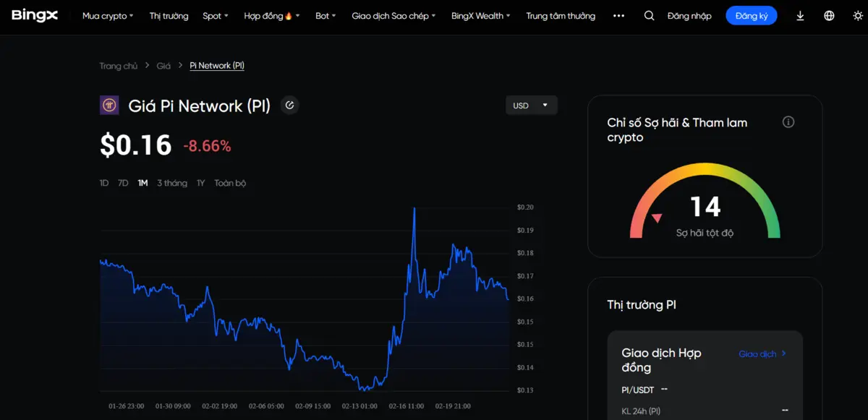This screenshot has height=420, width=868.
Task: Open the search magnifier icon
Action: (649, 16)
